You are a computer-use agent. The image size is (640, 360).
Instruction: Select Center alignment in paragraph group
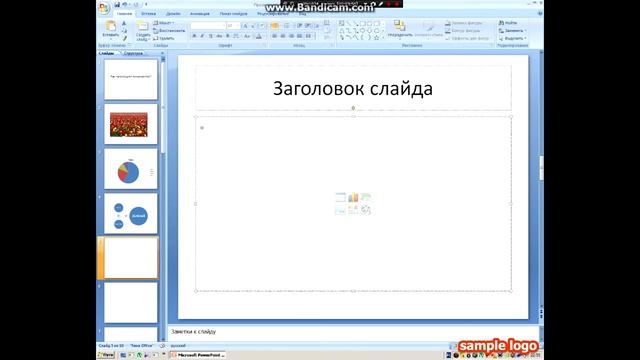tap(283, 36)
